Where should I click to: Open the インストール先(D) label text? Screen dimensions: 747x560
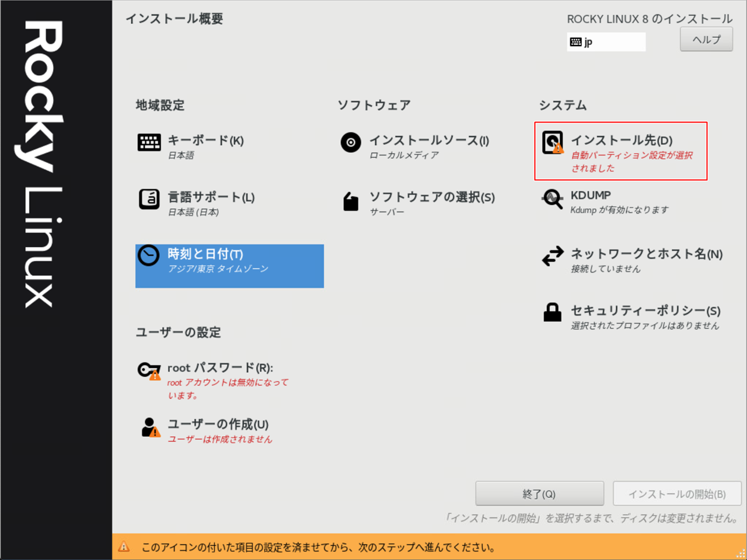coord(621,141)
